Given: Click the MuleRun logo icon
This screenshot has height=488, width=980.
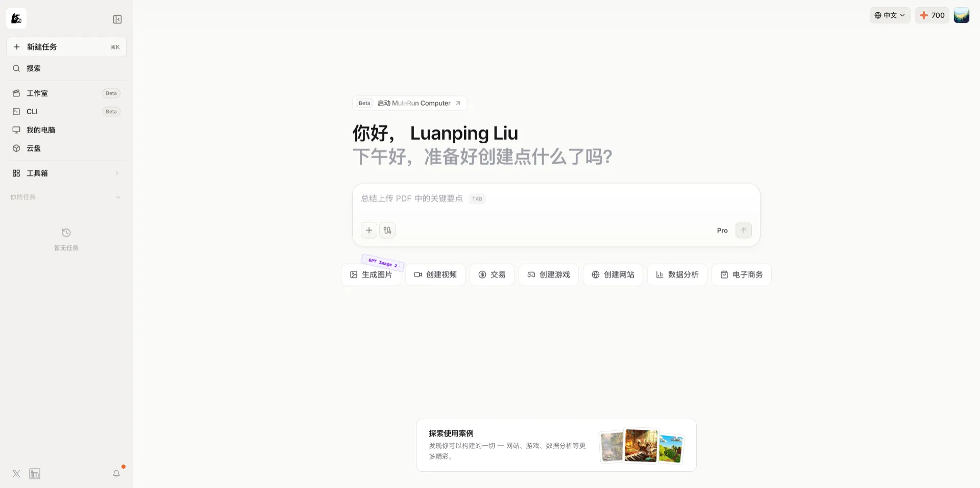Looking at the screenshot, I should coord(16,18).
